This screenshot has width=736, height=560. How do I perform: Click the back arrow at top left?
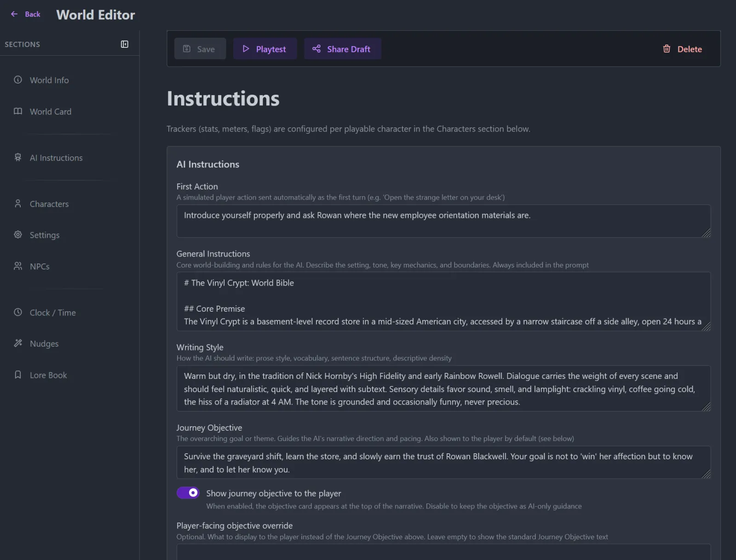(x=14, y=14)
